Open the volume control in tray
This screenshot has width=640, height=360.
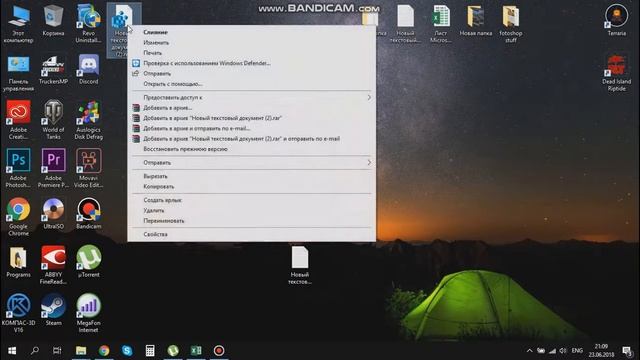click(x=563, y=351)
